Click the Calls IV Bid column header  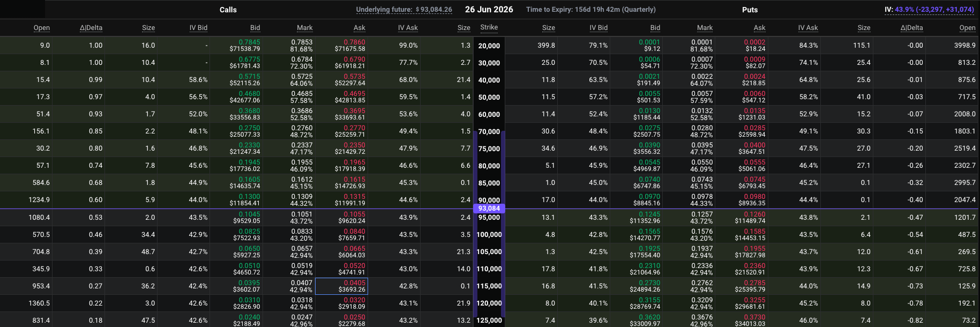pyautogui.click(x=198, y=28)
